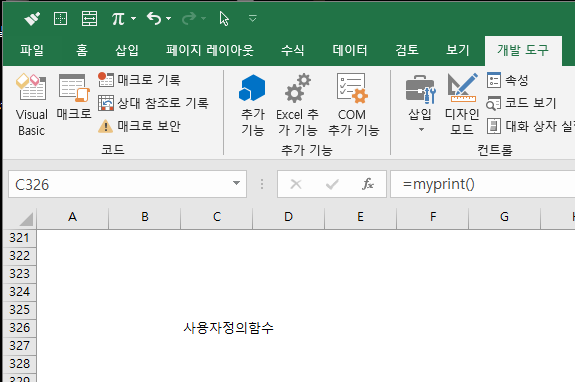The image size is (575, 382).
Task: Open control 속성 properties
Action: coord(508,80)
